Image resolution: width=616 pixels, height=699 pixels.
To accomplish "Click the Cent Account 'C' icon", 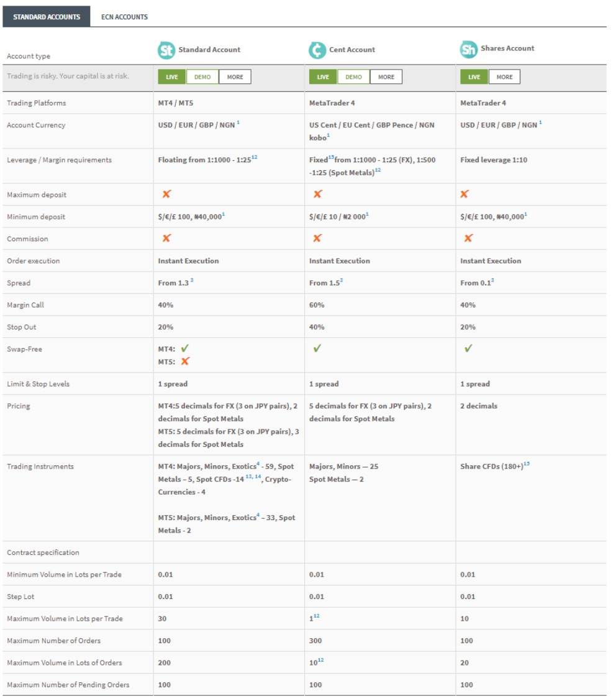I will (x=317, y=50).
